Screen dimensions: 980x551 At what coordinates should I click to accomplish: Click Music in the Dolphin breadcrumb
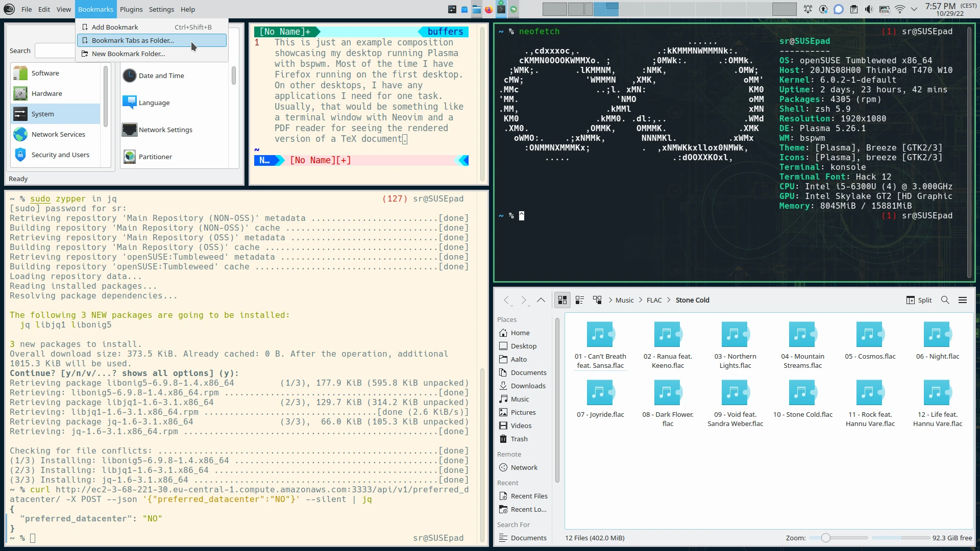[624, 300]
